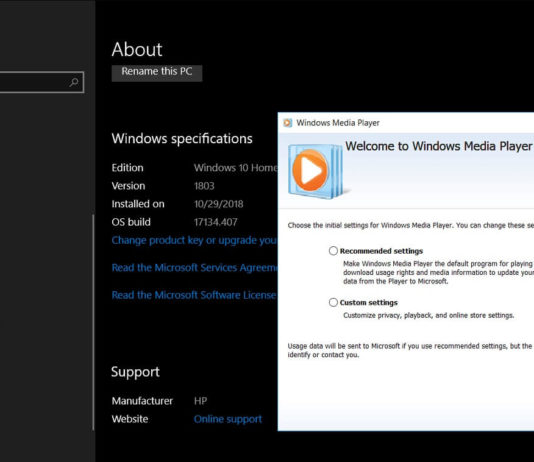The height and width of the screenshot is (462, 534).
Task: Click the Installed on label
Action: pos(138,204)
